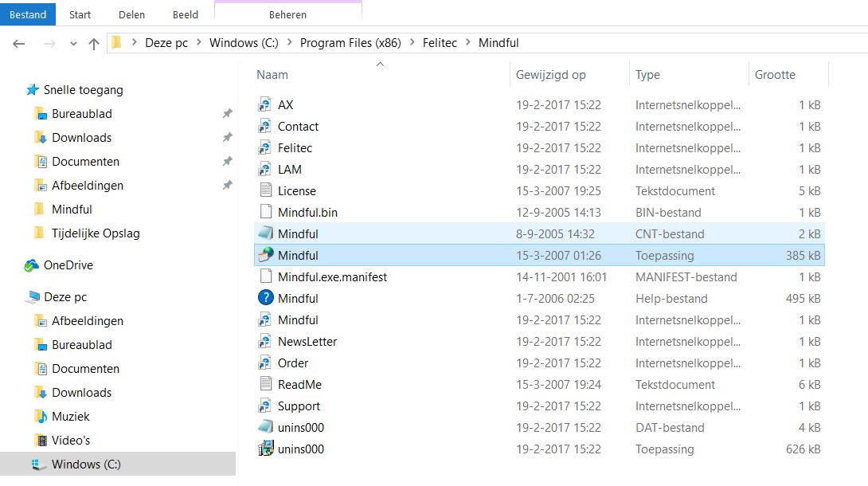868x486 pixels.
Task: Select the Mindful application file icon
Action: [266, 255]
